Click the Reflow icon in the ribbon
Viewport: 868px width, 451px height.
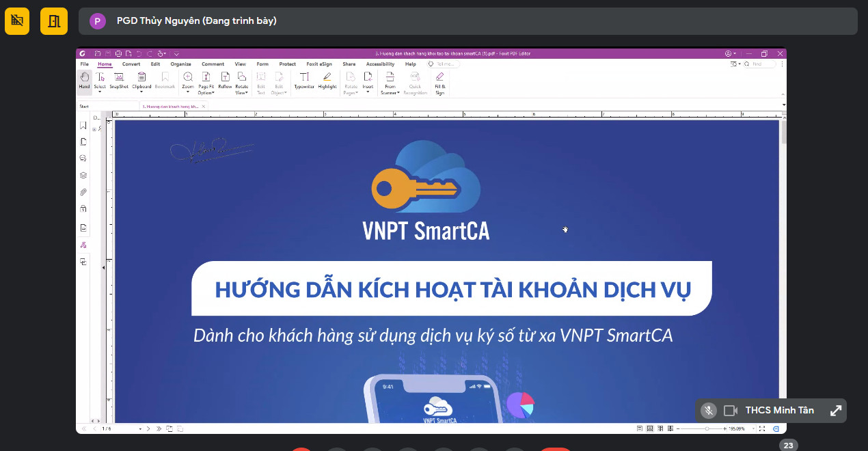(x=225, y=80)
